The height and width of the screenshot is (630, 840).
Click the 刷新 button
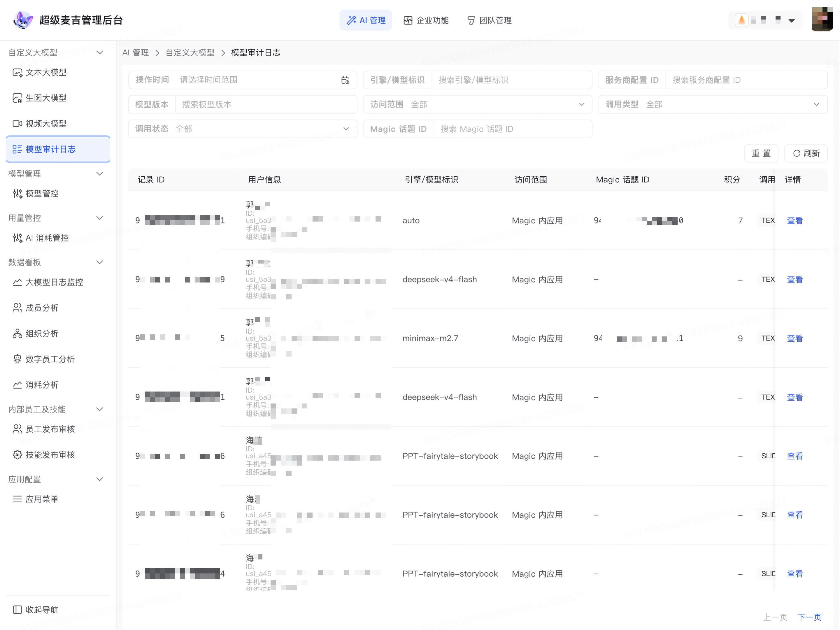(x=806, y=153)
